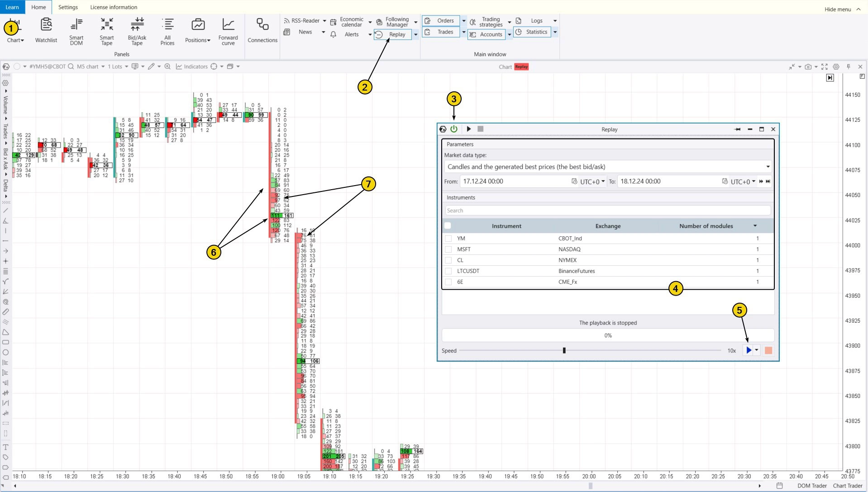Click the instrument Search field
This screenshot has height=492, width=868.
click(607, 210)
